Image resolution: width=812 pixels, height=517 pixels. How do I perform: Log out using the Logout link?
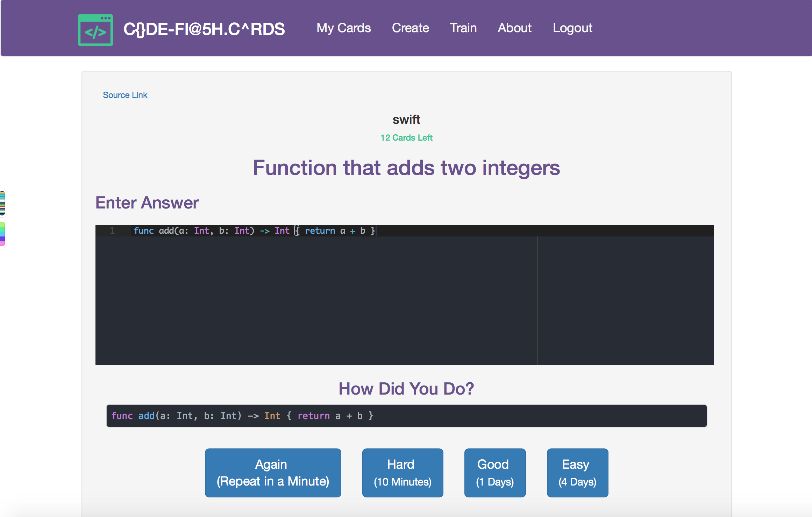pos(572,28)
